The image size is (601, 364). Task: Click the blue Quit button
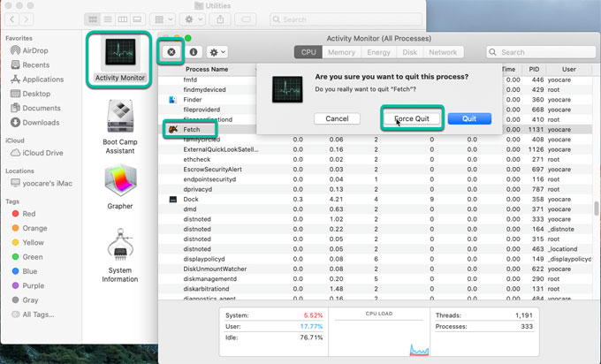point(469,118)
